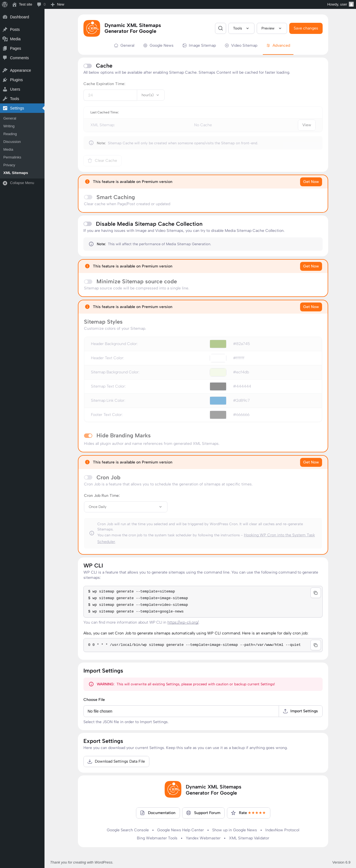Screen dimensions: 356x868
Task: Toggle the Cron Job switch
Action: [88, 477]
